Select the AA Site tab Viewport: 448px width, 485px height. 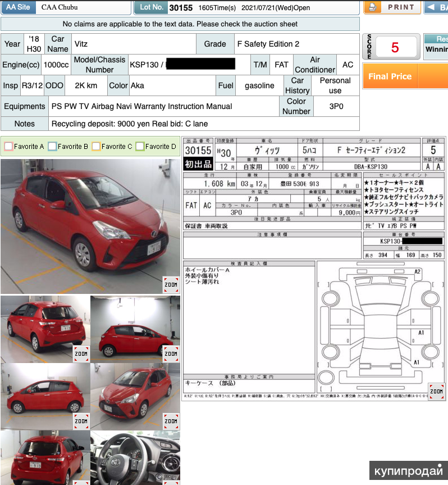pos(19,7)
